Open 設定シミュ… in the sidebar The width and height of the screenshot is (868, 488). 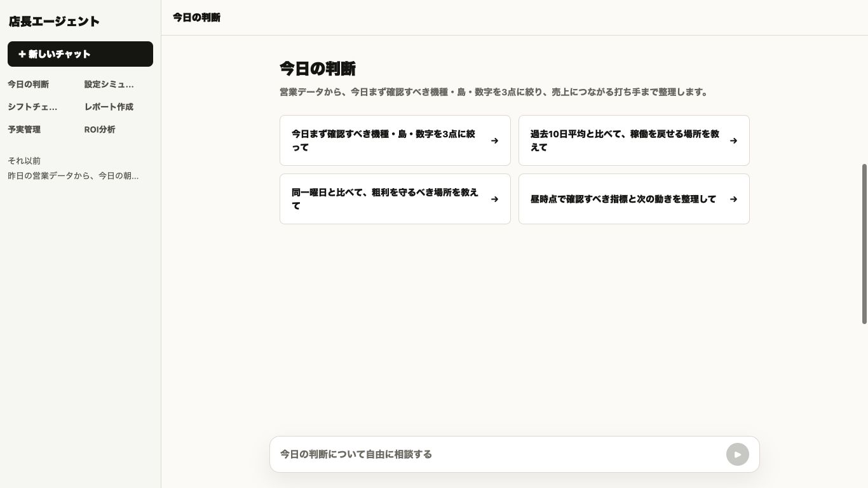(x=109, y=85)
